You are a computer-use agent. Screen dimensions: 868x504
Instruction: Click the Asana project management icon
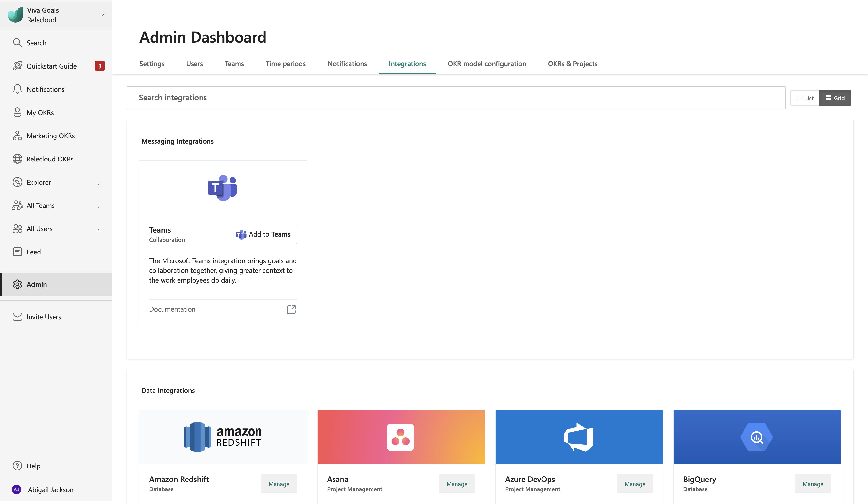click(x=400, y=437)
